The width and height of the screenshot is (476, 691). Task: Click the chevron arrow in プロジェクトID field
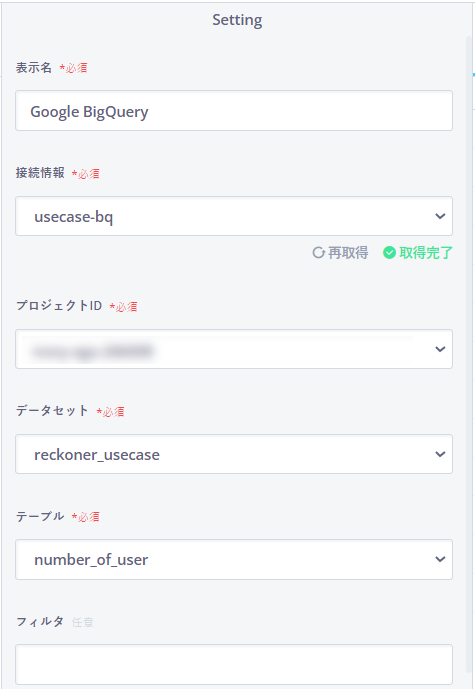point(440,349)
